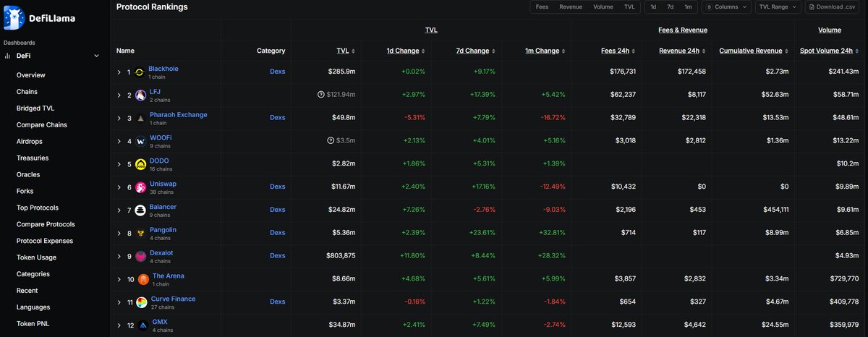The height and width of the screenshot is (337, 868).
Task: Open Treasuries in the sidebar
Action: coord(33,158)
